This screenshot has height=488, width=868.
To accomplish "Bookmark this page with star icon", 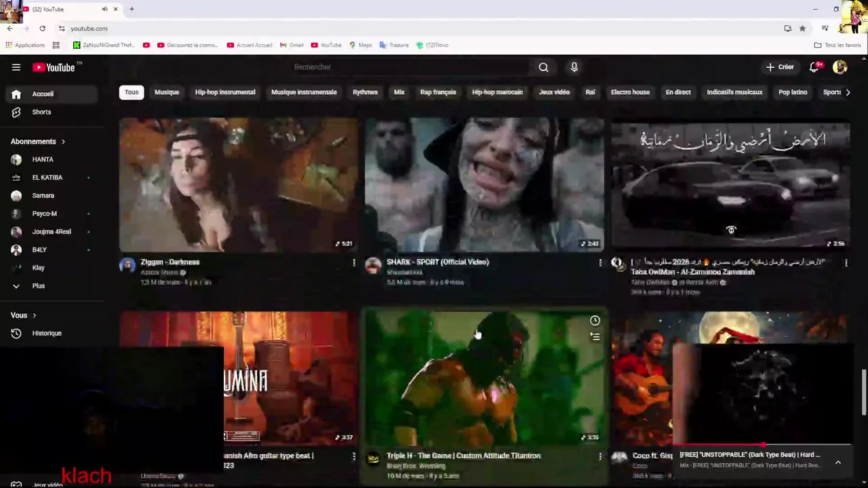I will click(802, 28).
